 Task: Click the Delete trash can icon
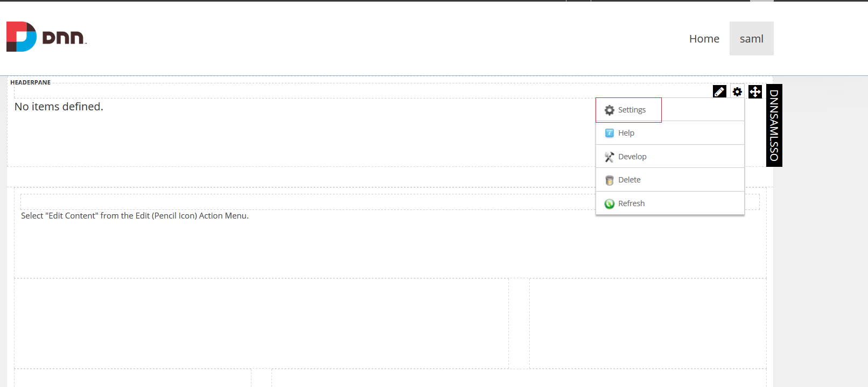[x=610, y=180]
